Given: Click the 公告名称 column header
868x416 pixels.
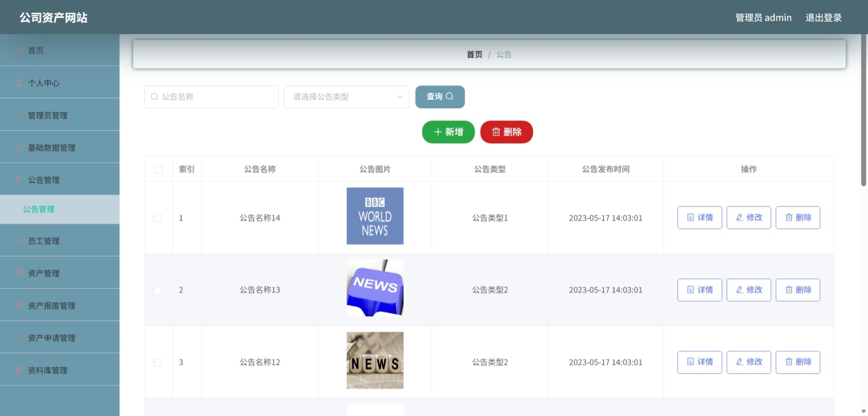Looking at the screenshot, I should (x=260, y=169).
